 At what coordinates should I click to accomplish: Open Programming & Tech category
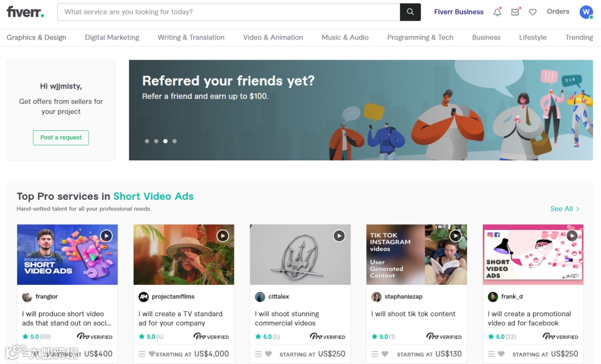(420, 37)
